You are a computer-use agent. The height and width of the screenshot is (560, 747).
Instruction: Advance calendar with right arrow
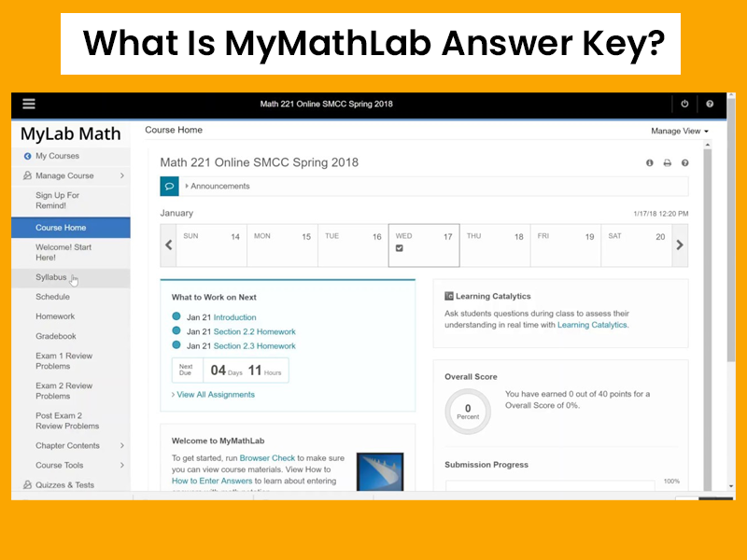679,245
